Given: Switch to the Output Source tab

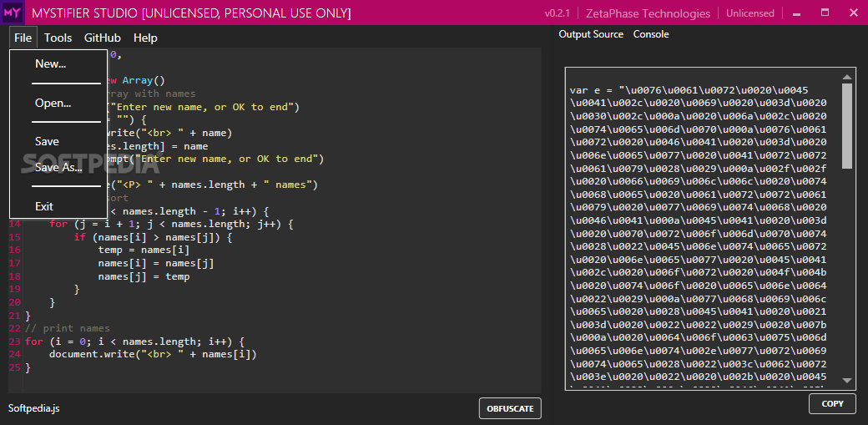Looking at the screenshot, I should pyautogui.click(x=591, y=34).
